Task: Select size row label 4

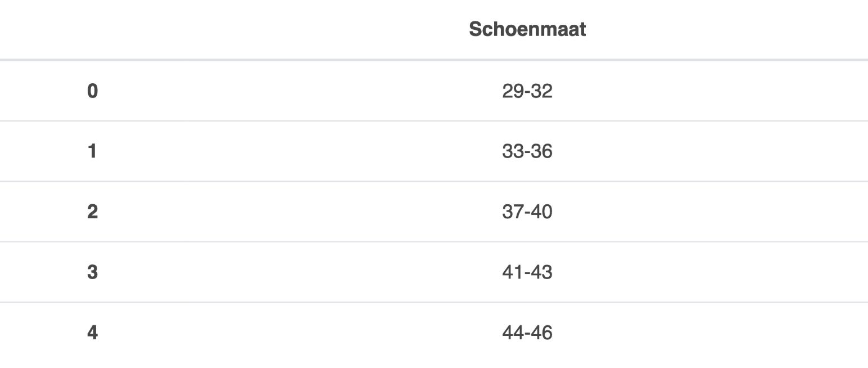Action: point(93,333)
